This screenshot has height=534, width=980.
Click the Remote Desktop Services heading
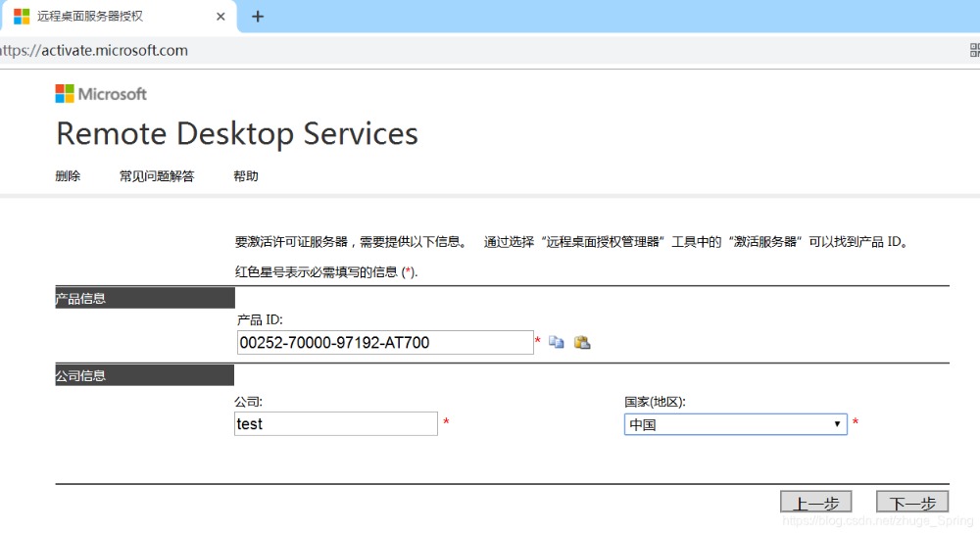coord(237,133)
